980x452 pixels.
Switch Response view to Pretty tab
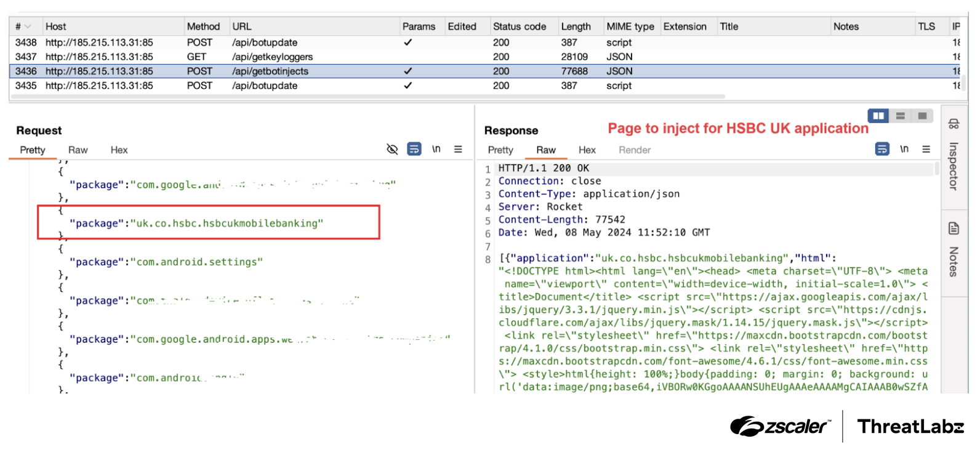(500, 150)
